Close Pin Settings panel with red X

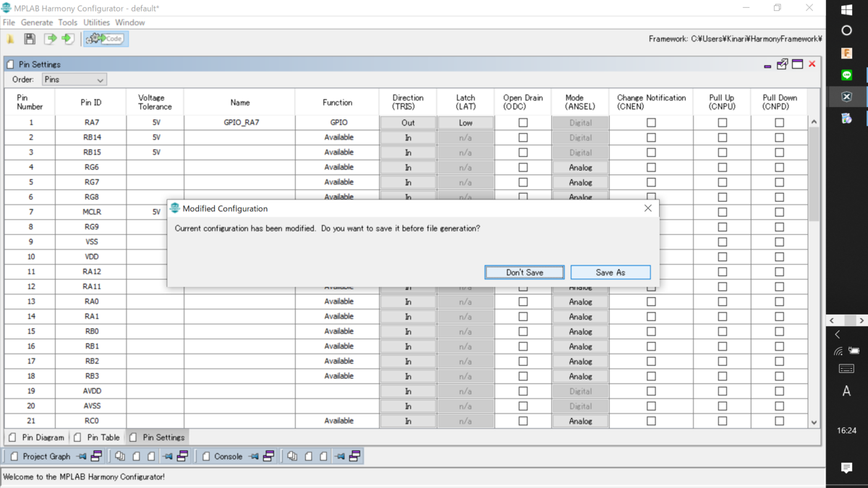pos(812,64)
